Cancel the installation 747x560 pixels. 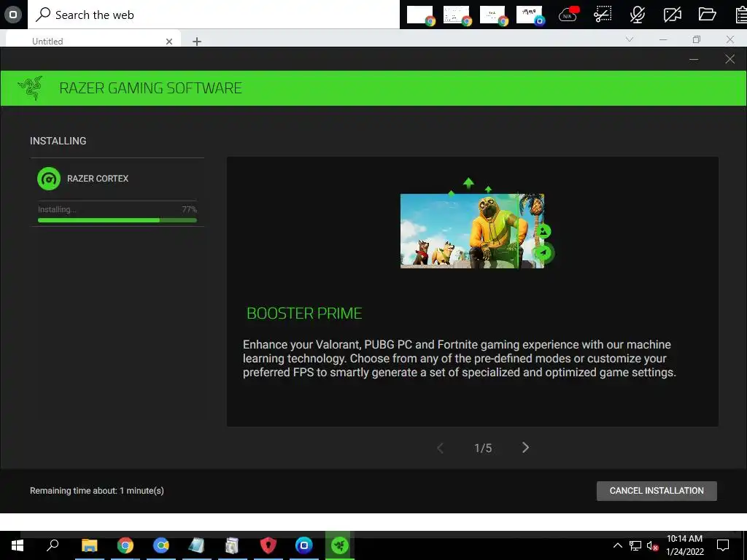click(x=657, y=491)
